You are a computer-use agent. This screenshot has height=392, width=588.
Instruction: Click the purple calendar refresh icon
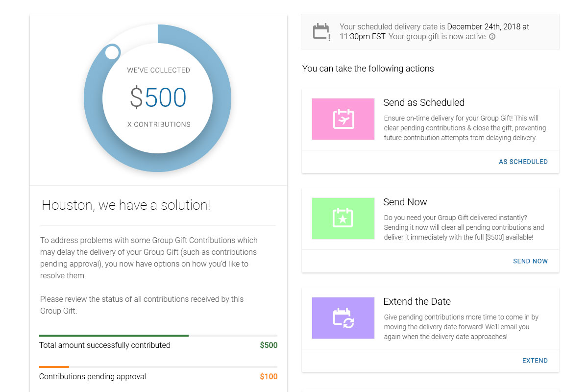pos(343,318)
